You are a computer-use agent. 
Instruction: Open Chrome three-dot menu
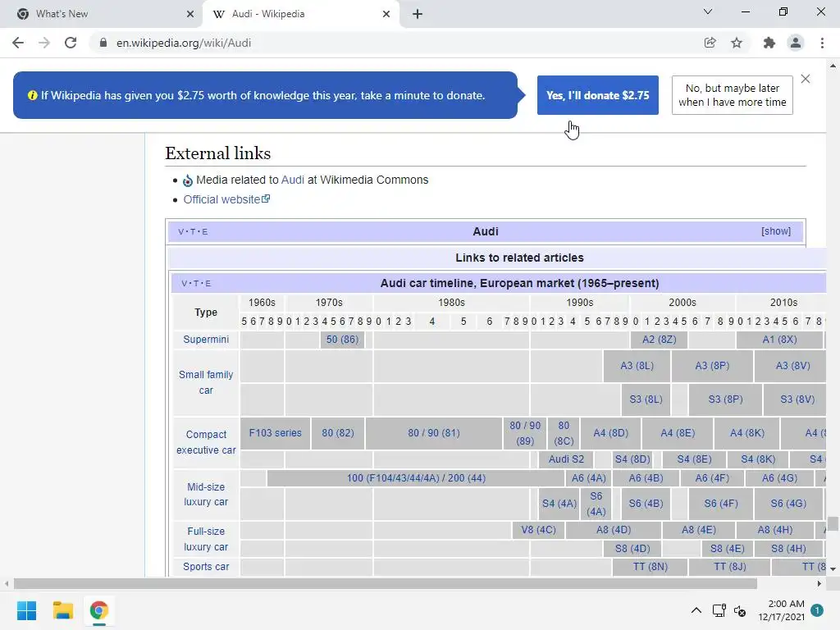[822, 43]
